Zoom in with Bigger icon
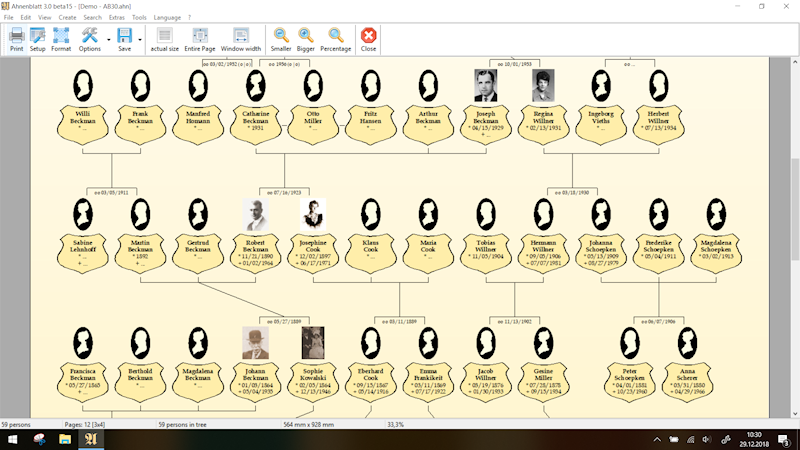The image size is (800, 450). point(306,39)
